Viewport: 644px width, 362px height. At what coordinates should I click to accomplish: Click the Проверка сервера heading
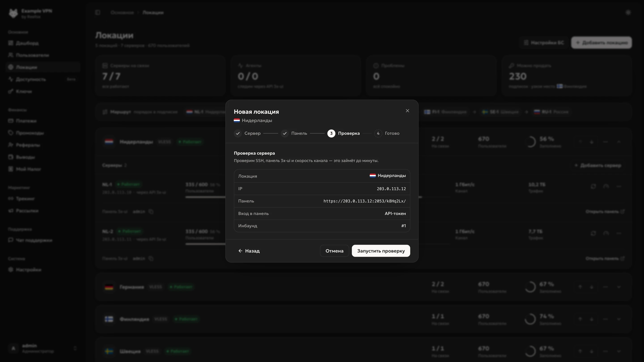pos(254,153)
